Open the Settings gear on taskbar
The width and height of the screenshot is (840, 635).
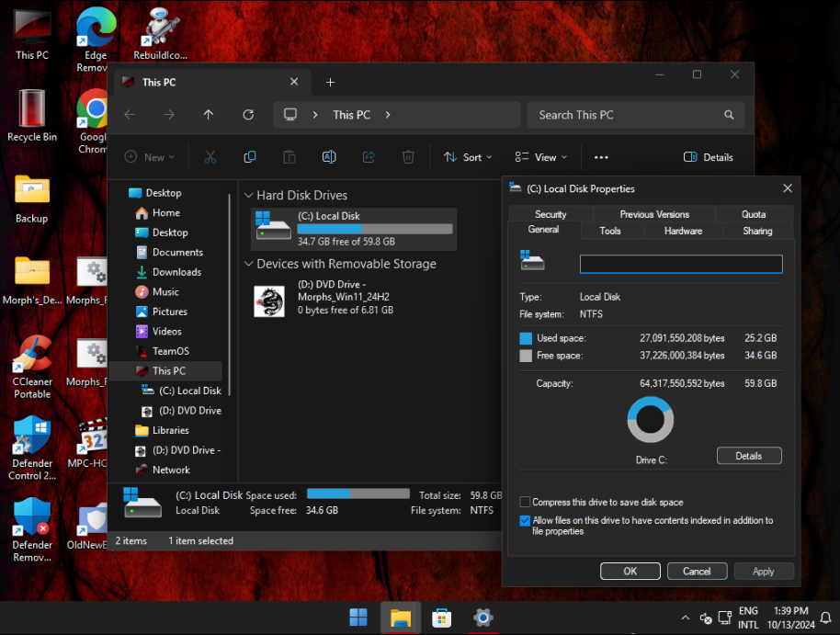(482, 618)
